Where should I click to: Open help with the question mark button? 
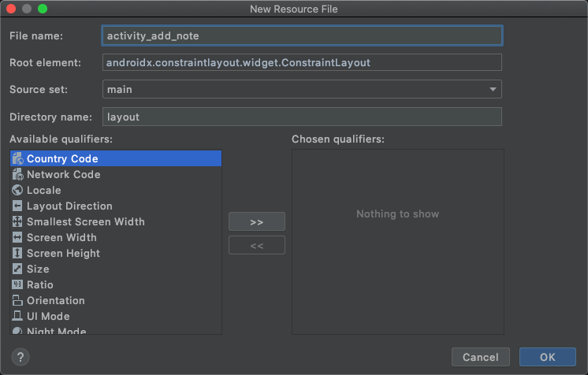(x=20, y=357)
